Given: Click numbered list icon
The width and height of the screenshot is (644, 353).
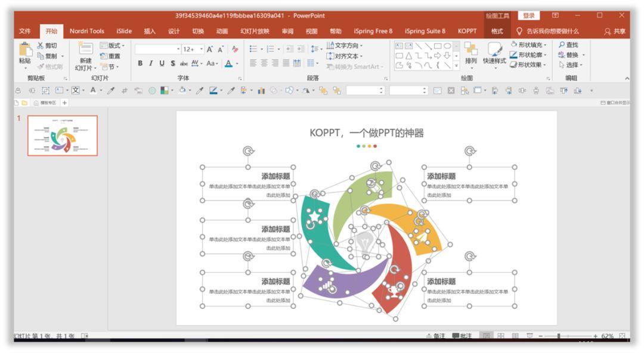Looking at the screenshot, I should (270, 49).
